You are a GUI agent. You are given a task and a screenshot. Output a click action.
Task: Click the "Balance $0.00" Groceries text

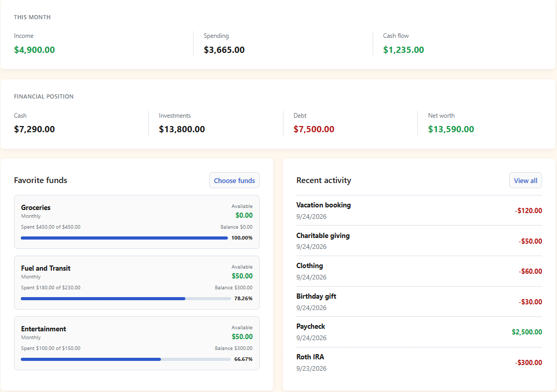click(237, 227)
